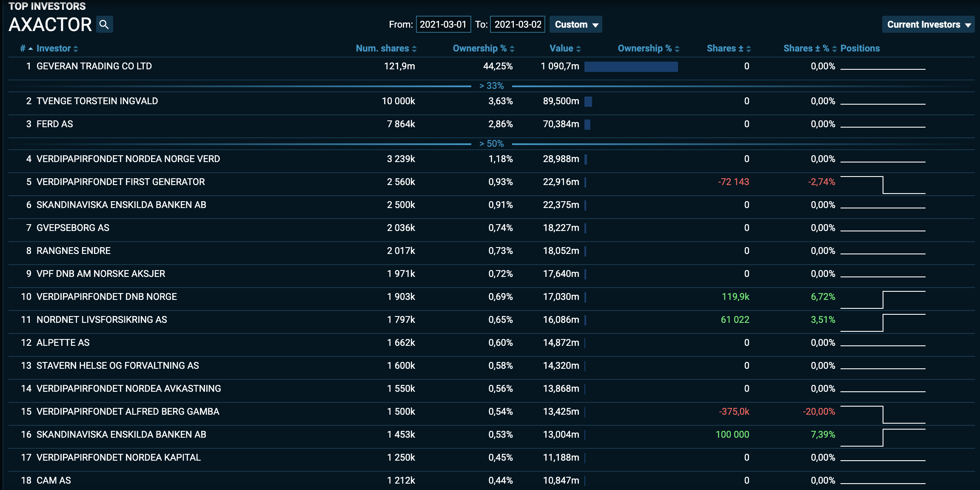Click the Positions column header
Image resolution: width=980 pixels, height=490 pixels.
pos(860,48)
